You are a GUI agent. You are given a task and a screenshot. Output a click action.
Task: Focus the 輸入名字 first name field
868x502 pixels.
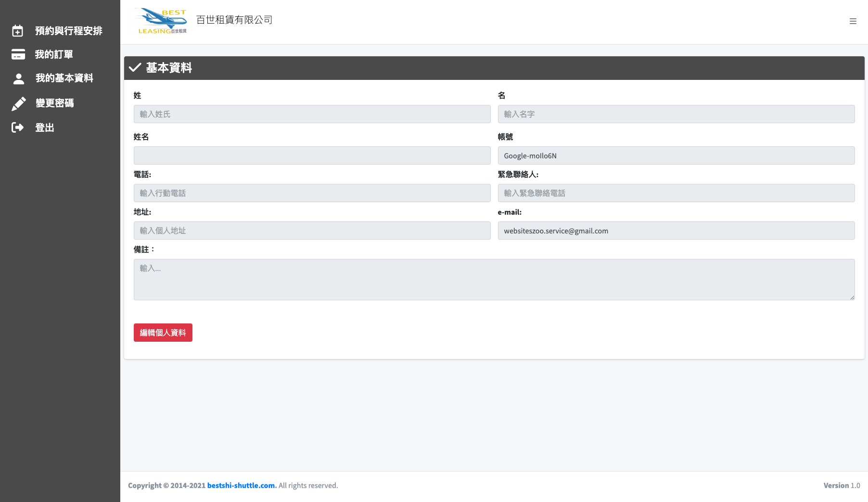676,114
